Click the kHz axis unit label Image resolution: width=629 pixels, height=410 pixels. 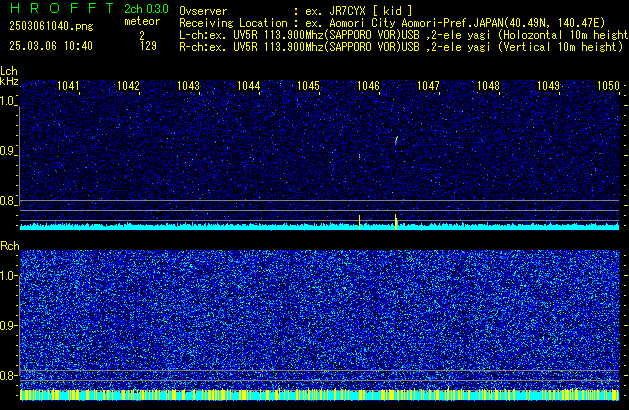point(9,81)
